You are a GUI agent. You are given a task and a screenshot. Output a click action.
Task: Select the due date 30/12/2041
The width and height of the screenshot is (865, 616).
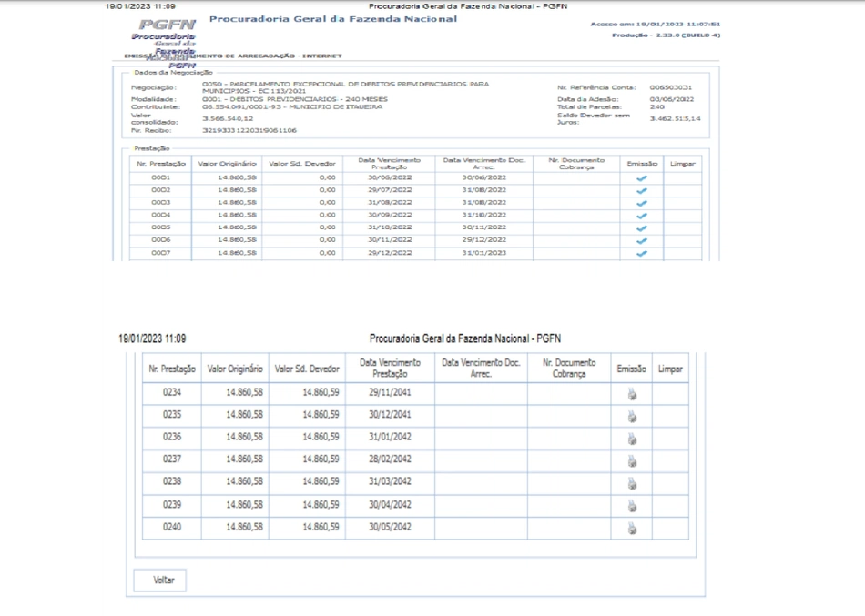390,414
